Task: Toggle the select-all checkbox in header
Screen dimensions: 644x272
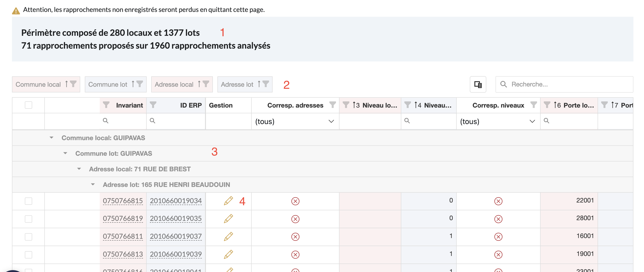Action: click(28, 105)
